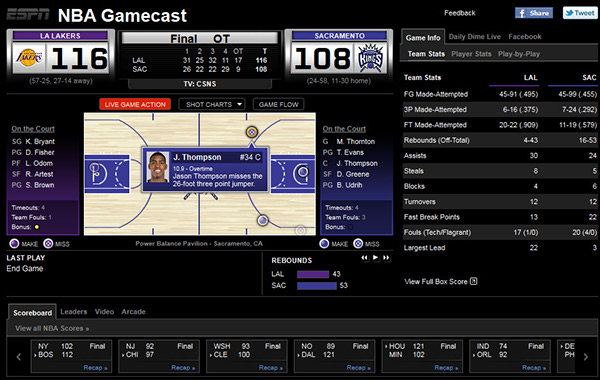Click the Lakers On the Court heading

coord(33,129)
